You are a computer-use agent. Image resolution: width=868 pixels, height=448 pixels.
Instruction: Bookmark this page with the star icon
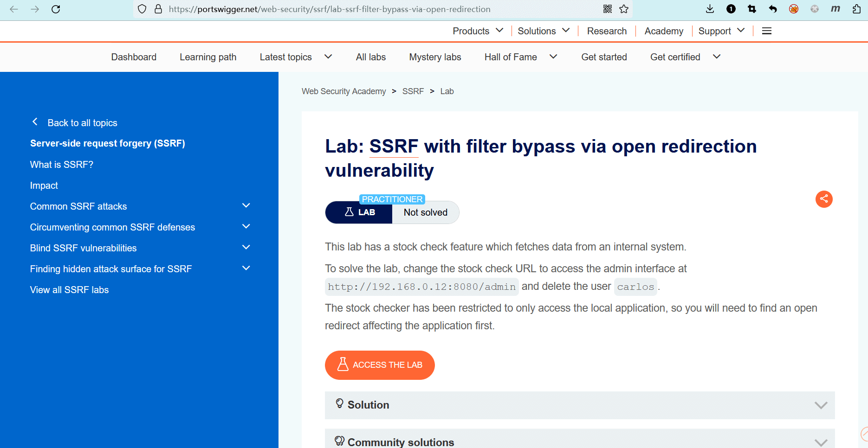pyautogui.click(x=624, y=9)
